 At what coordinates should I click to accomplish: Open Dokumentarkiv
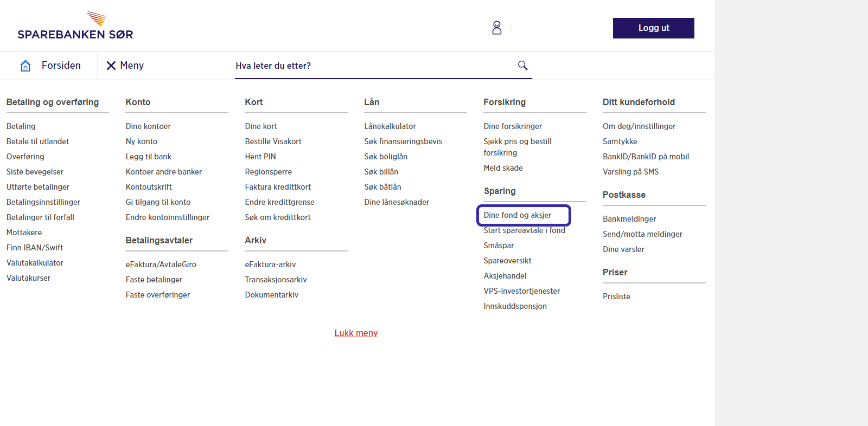point(272,295)
